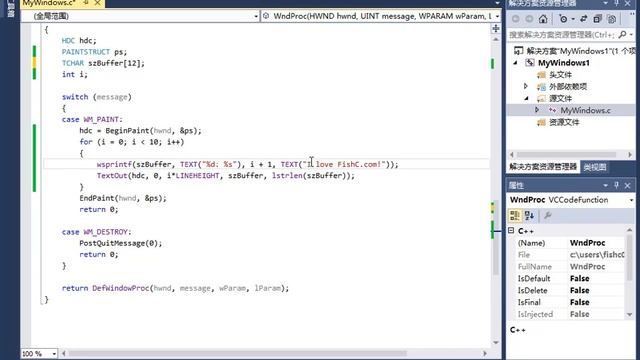Select 资源文件 folder in the solution tree
Screen dimensions: 640x360
[564, 122]
